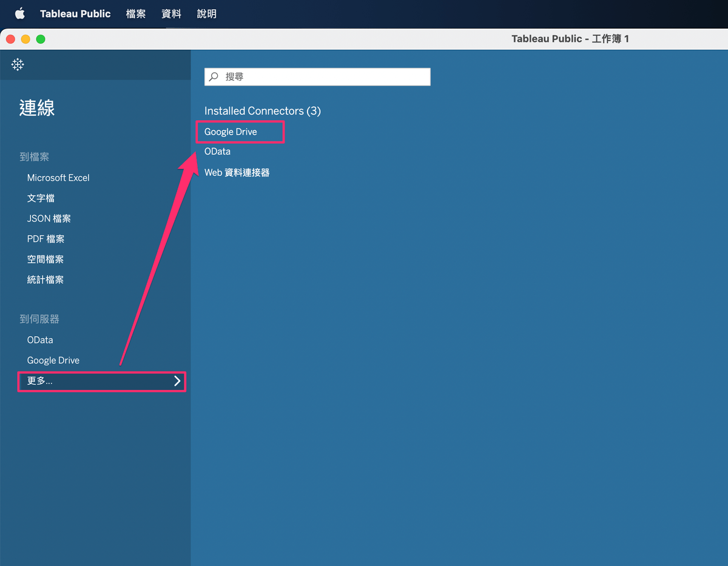Choose Google Drive under 到伺服器 in the sidebar
The height and width of the screenshot is (566, 728).
pos(53,360)
